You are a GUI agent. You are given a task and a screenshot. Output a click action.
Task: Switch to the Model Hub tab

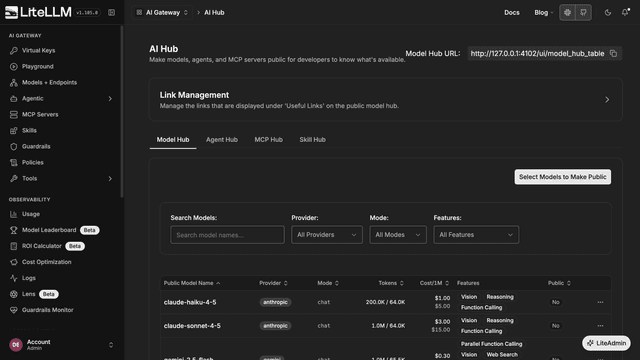[173, 140]
